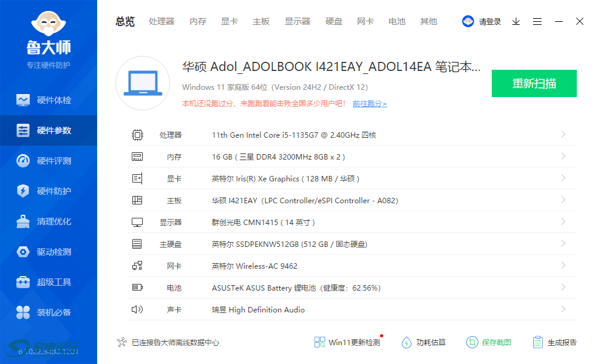Viewport: 595px width, 364px height.
Task: Expand the 处理器 row chevron
Action: click(563, 134)
